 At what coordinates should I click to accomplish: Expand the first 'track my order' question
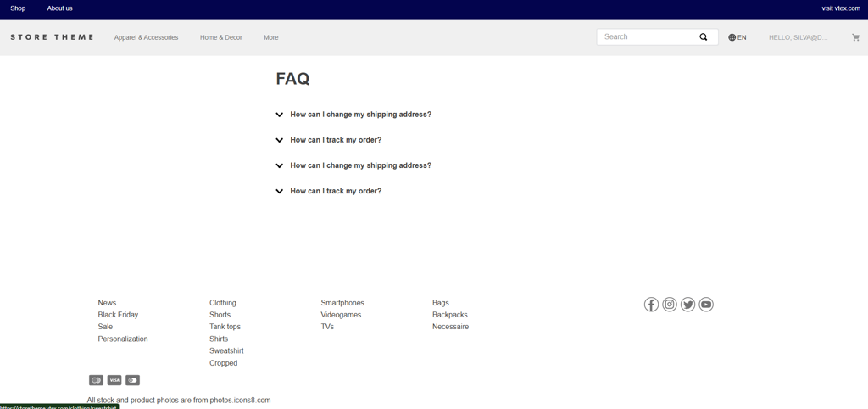point(336,140)
